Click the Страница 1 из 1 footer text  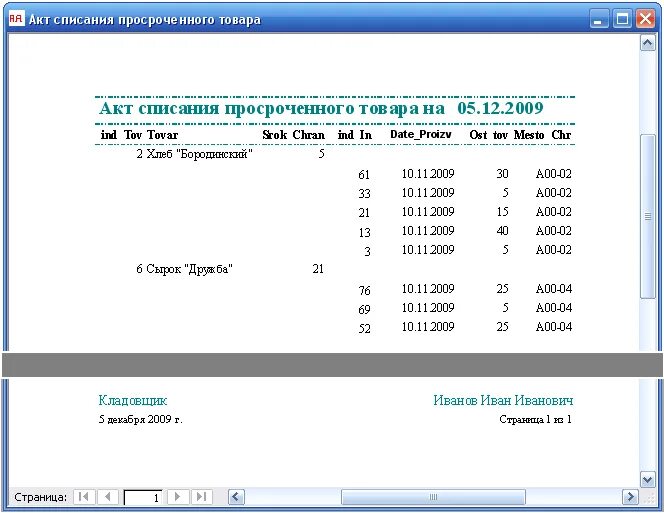(x=535, y=419)
